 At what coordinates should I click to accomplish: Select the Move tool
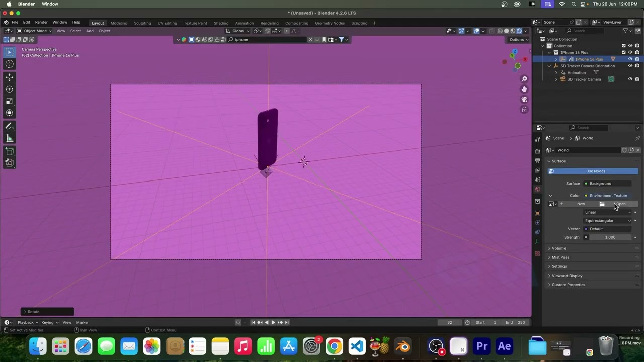[x=9, y=77]
